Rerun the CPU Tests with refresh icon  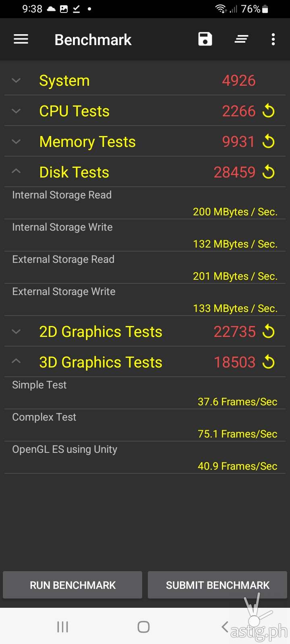tap(269, 111)
